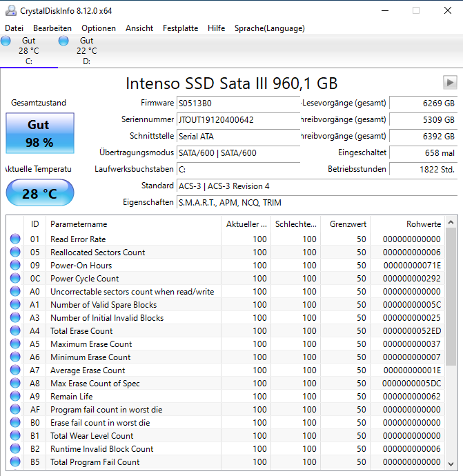463x476 pixels.
Task: Click status orb for Power-On Hours
Action: click(x=15, y=265)
